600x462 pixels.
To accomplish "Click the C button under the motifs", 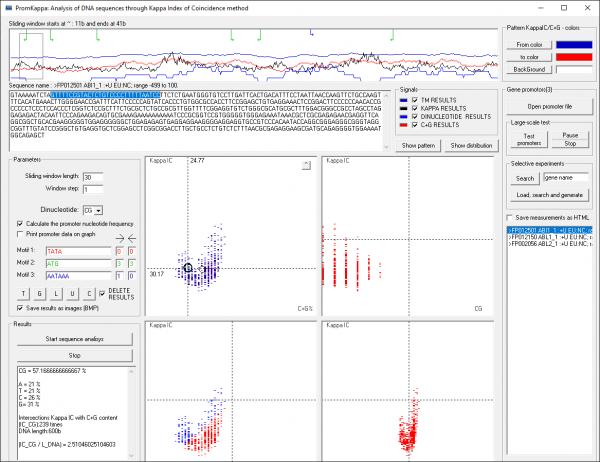I will 89,294.
